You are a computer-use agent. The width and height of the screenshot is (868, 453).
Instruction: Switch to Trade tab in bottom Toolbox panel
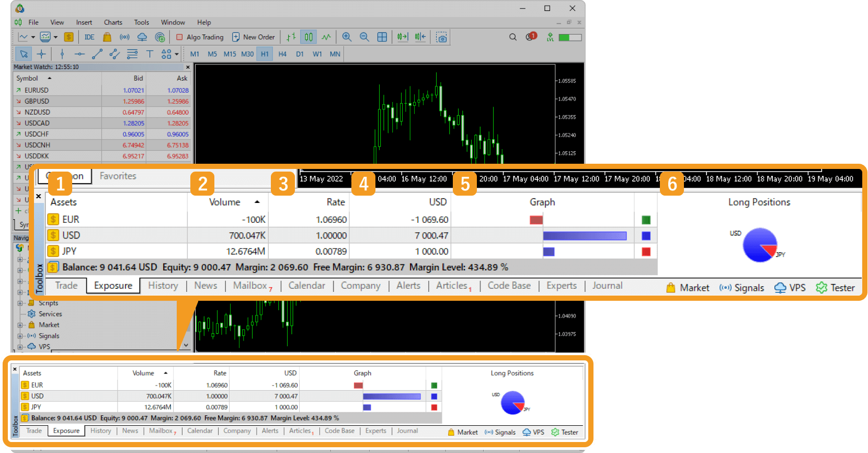[x=34, y=431]
